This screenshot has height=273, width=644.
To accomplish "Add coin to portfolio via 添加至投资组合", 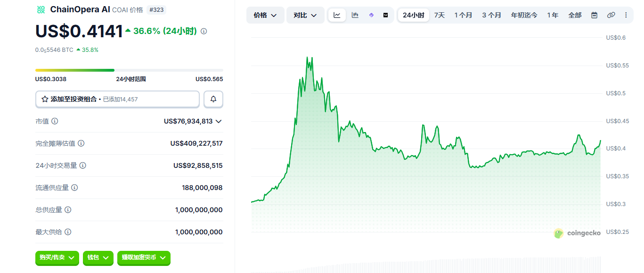I will pyautogui.click(x=117, y=99).
